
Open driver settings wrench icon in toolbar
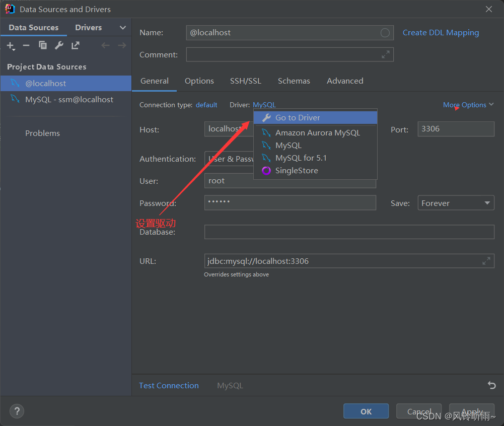pyautogui.click(x=59, y=45)
